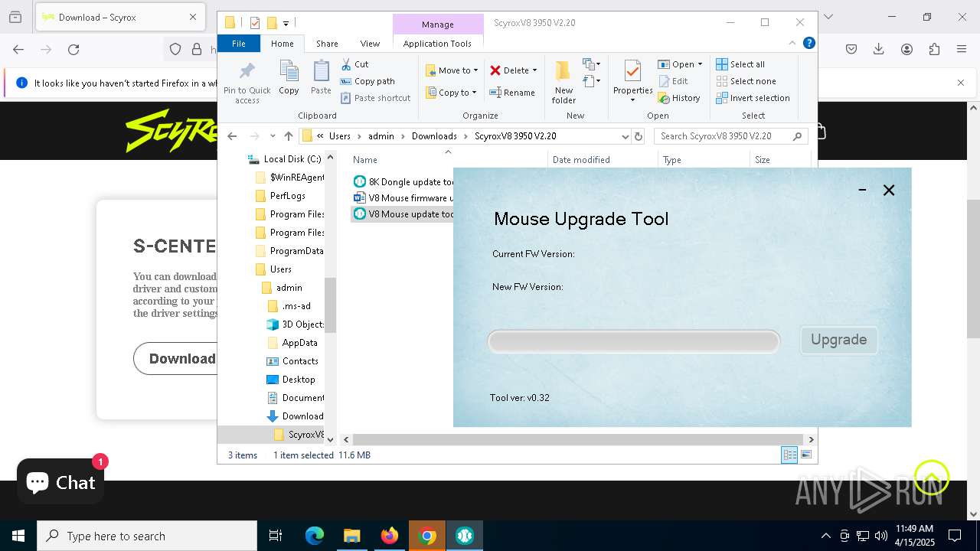Click the Explorer horizontal scrollbar
Screen dimensions: 980x551
579,439
